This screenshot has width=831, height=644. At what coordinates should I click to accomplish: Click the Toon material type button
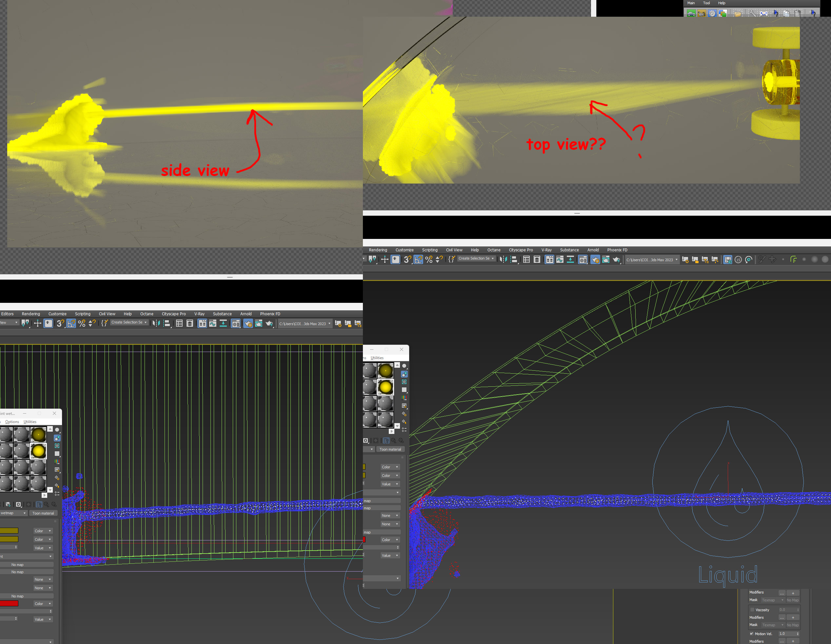(43, 513)
